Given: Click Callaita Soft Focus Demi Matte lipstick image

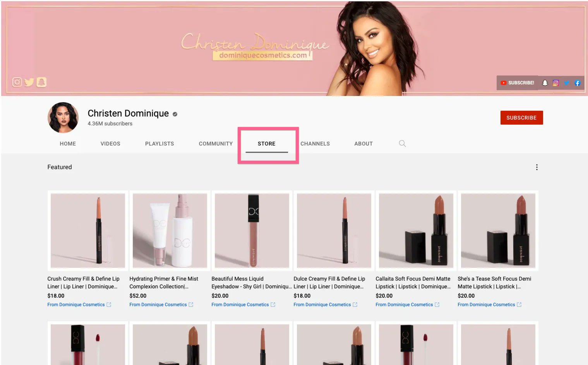Looking at the screenshot, I should (x=416, y=230).
